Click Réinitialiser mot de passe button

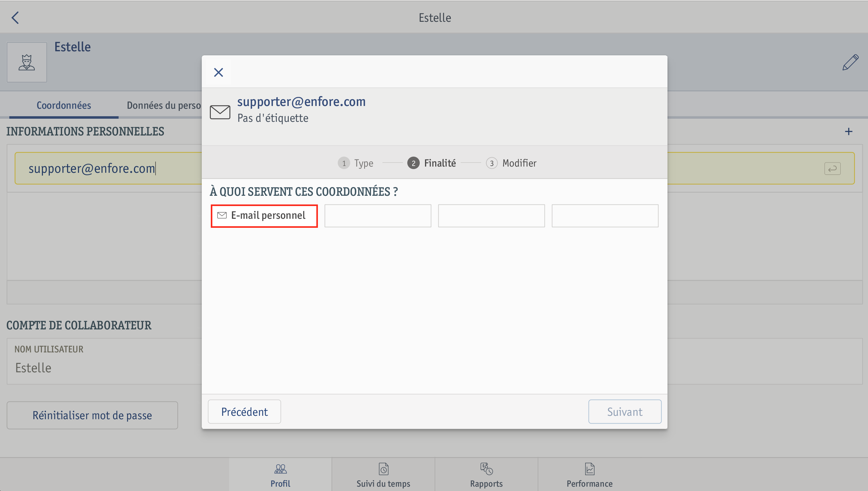tap(92, 415)
